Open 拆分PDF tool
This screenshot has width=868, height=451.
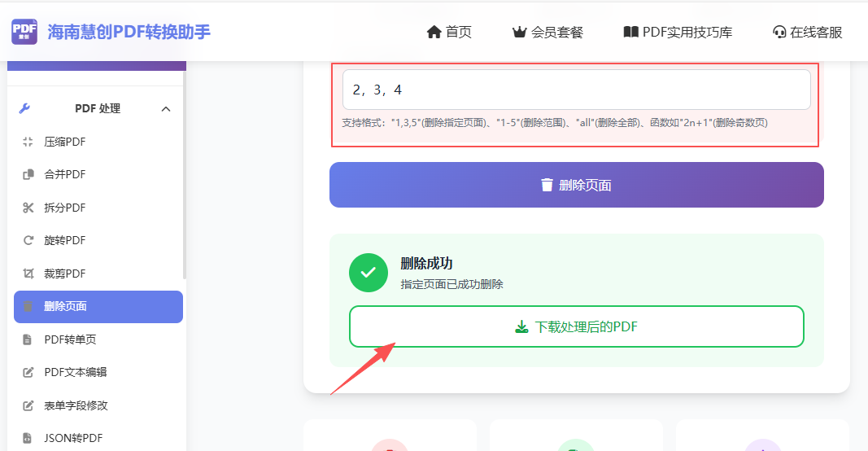tap(65, 208)
